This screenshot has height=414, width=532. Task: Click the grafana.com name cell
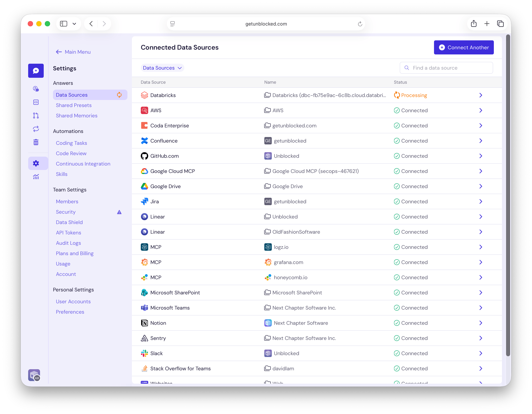point(284,262)
